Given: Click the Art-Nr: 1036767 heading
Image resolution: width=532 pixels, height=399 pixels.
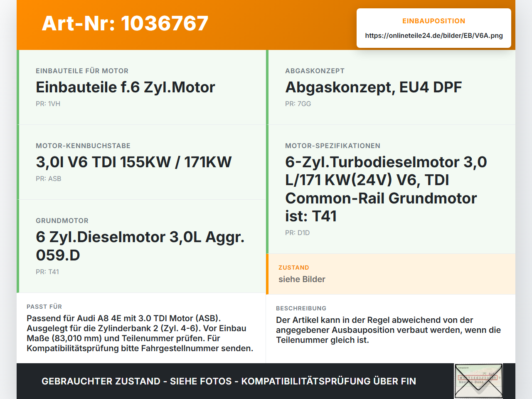Looking at the screenshot, I should tap(125, 23).
